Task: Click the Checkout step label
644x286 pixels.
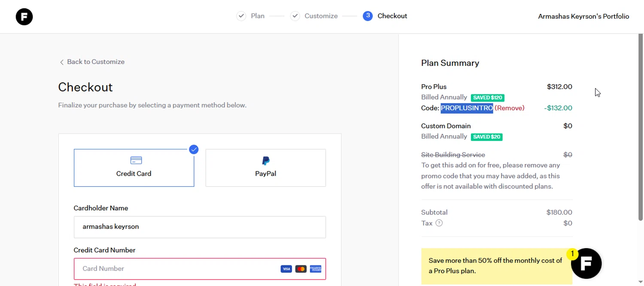Action: (392, 16)
